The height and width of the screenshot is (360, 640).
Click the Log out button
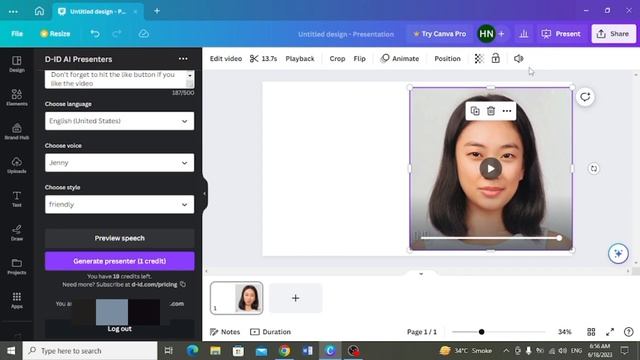[120, 329]
